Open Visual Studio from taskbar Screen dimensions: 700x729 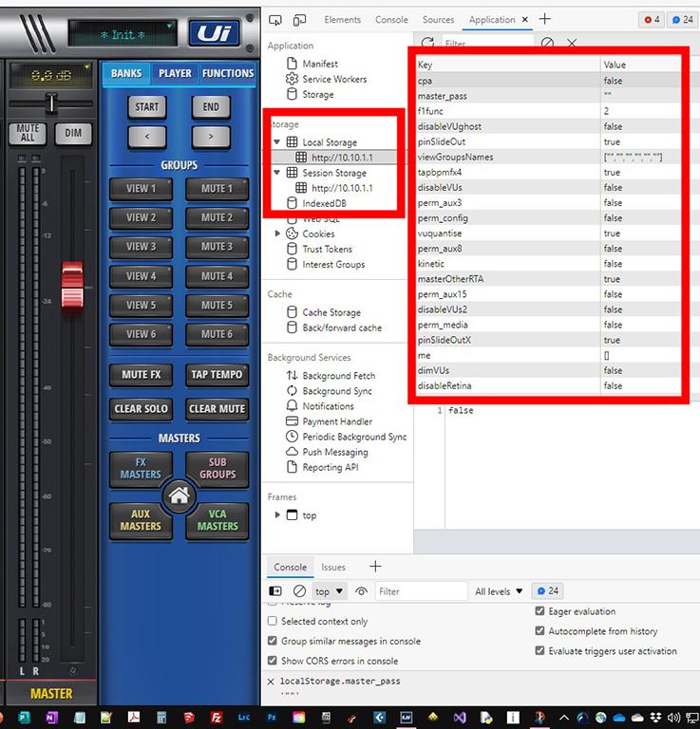click(x=460, y=718)
